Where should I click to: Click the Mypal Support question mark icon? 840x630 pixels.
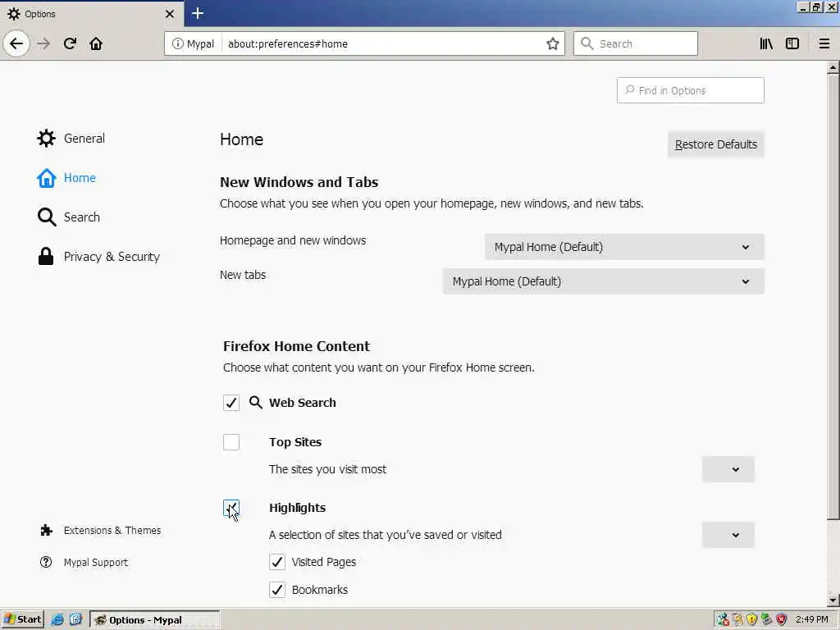pyautogui.click(x=46, y=562)
